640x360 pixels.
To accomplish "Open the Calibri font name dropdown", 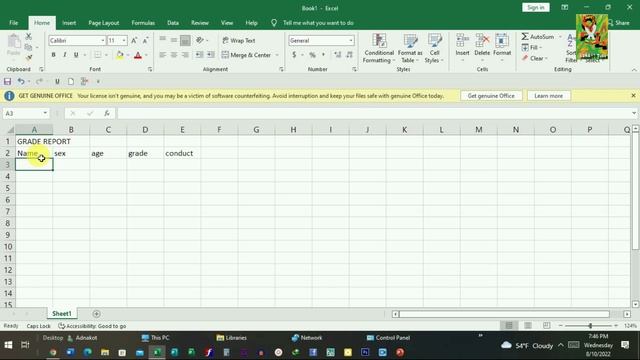I will tap(102, 40).
